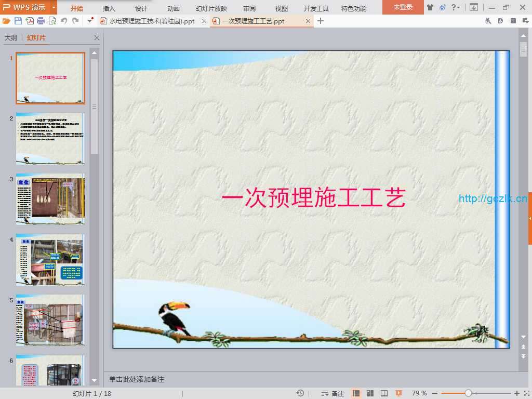Screen dimensions: 532x399
Task: Open the WPS 演示 application menu dropdown arrow
Action: tap(54, 7)
